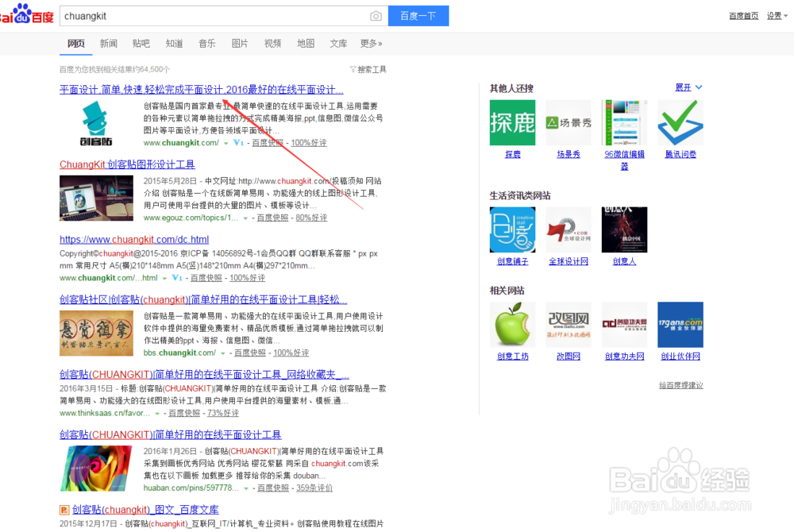Click V1 badge of the dc.html result
Viewport: 794px width, 532px height.
(x=177, y=278)
